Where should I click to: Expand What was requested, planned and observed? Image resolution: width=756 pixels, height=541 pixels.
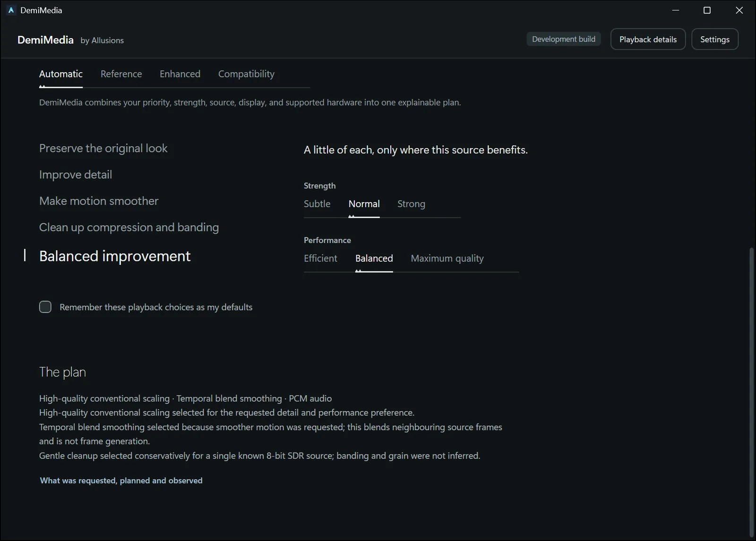121,481
